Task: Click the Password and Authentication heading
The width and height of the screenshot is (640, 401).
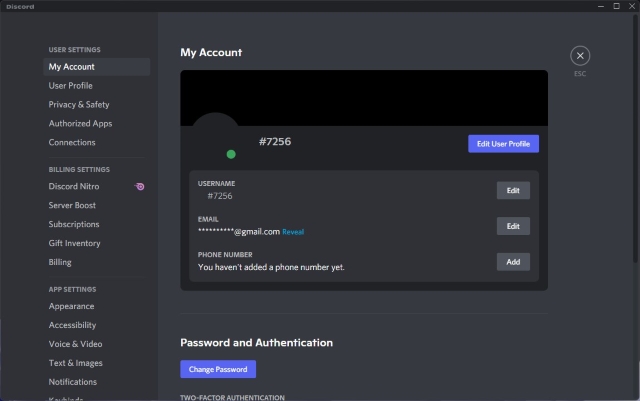Action: [x=256, y=343]
